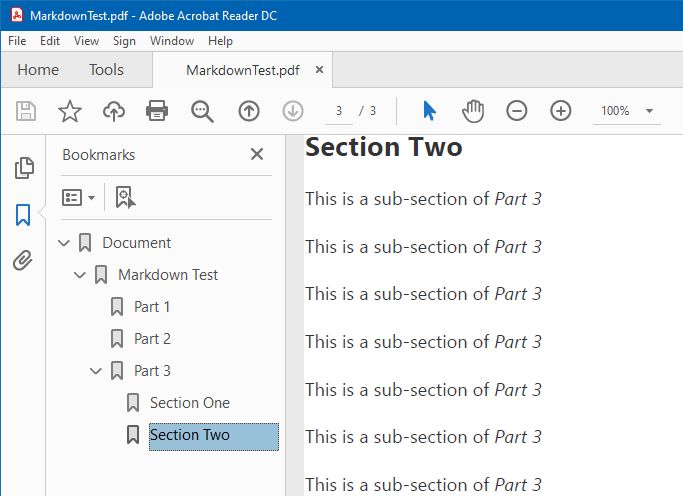Open the Help menu
This screenshot has width=683, height=496.
[x=220, y=41]
